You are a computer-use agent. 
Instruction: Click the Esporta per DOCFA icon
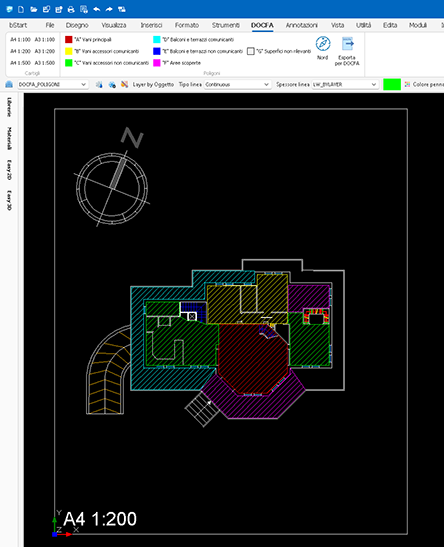tap(347, 44)
